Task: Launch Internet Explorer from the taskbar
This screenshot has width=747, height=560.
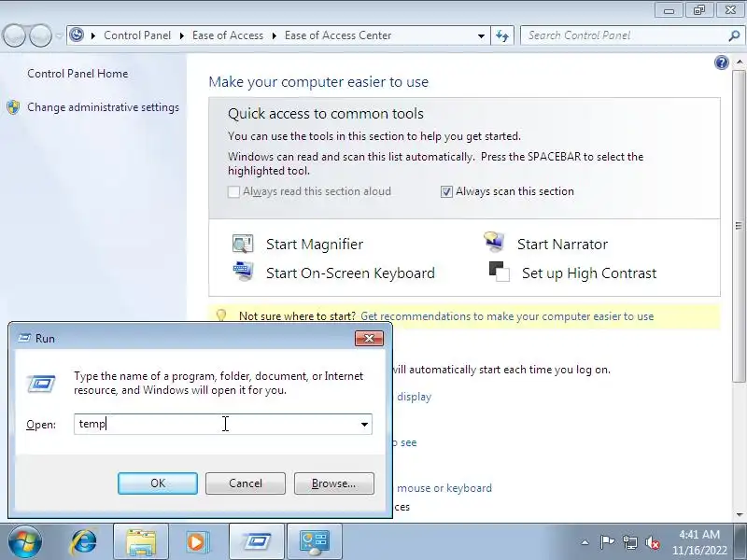Action: [84, 542]
